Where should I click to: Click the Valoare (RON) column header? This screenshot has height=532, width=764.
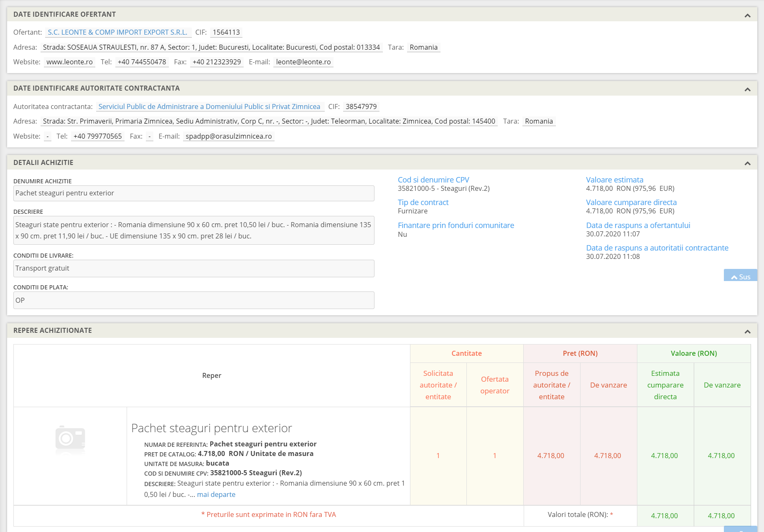click(694, 353)
